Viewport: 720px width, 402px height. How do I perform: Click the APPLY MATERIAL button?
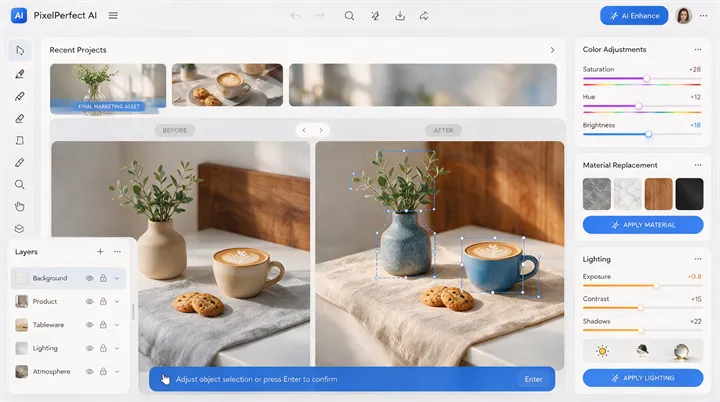click(x=643, y=225)
